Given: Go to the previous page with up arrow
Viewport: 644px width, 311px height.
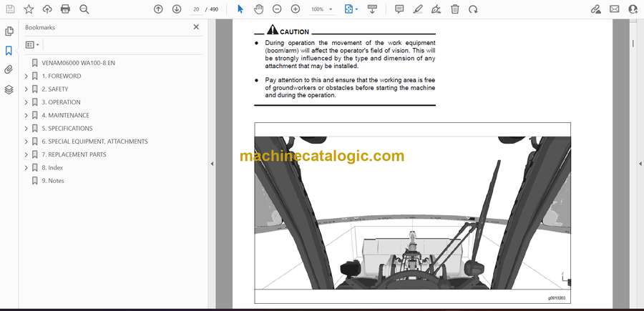Looking at the screenshot, I should click(159, 9).
